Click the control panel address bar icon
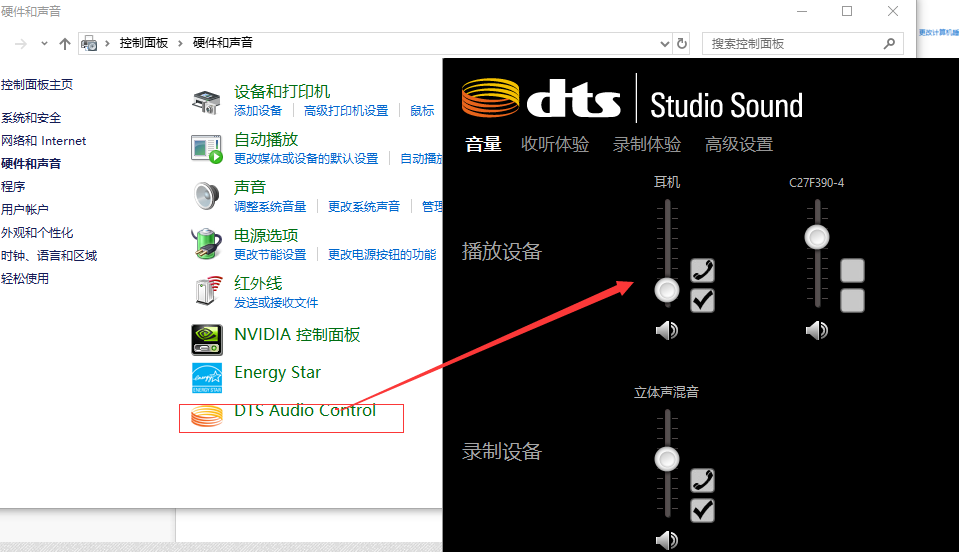The width and height of the screenshot is (959, 552). pyautogui.click(x=89, y=43)
